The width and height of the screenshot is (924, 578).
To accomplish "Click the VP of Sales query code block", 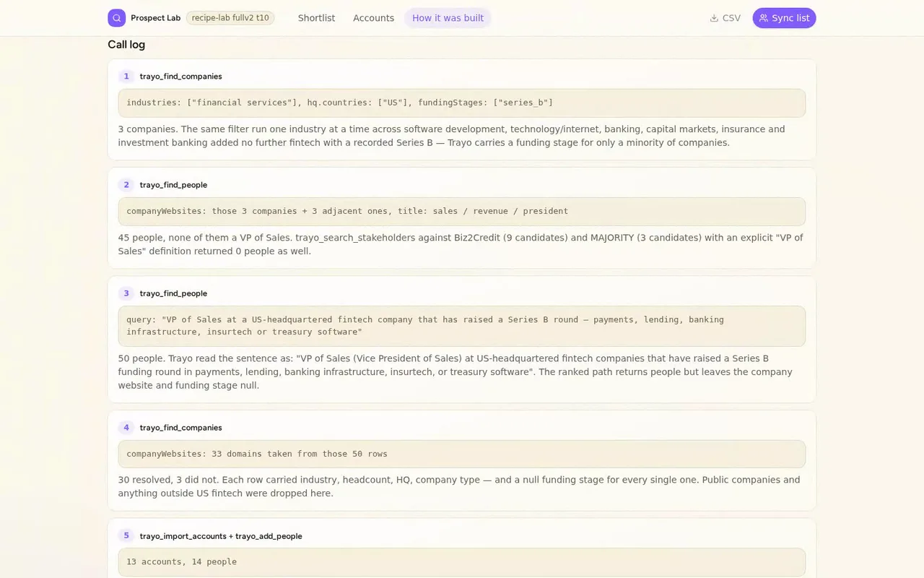I will click(x=462, y=326).
